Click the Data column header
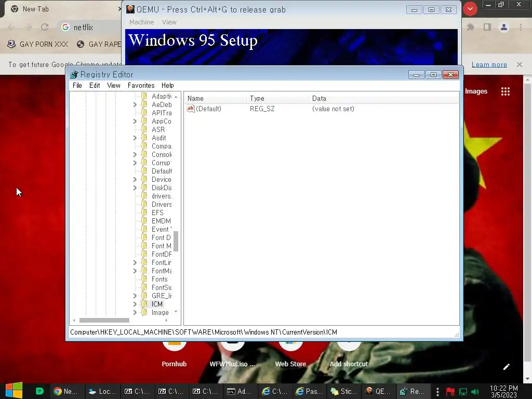 (x=384, y=98)
